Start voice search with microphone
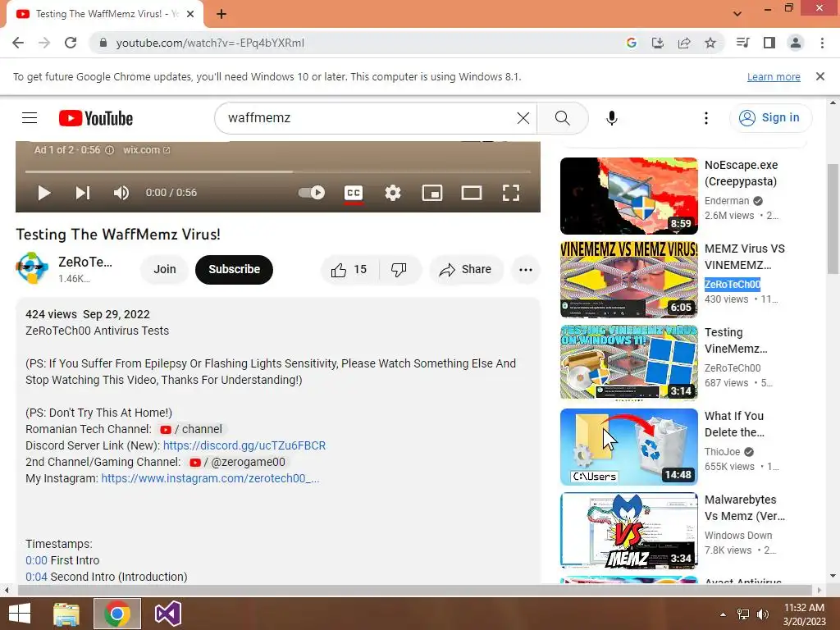 click(x=611, y=118)
